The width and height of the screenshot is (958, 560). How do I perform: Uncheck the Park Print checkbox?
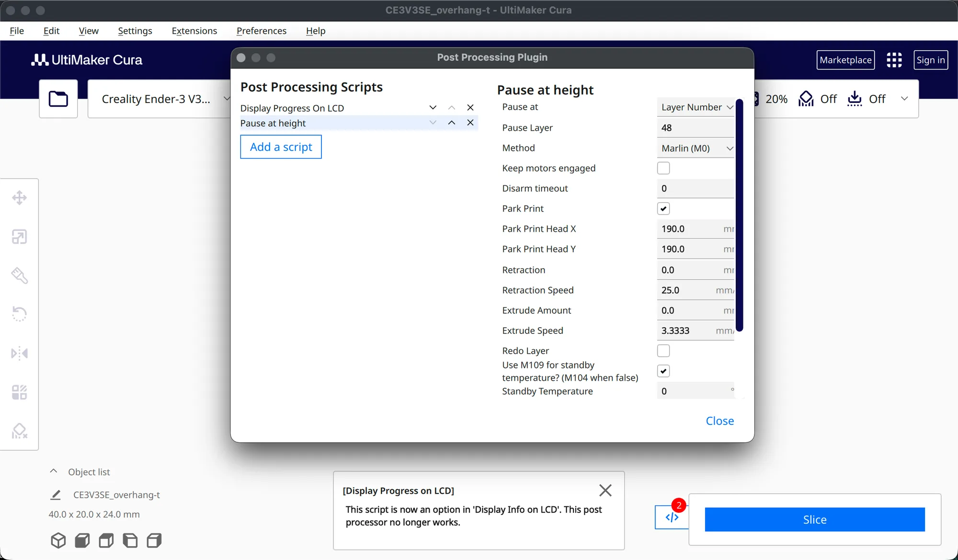pos(663,208)
